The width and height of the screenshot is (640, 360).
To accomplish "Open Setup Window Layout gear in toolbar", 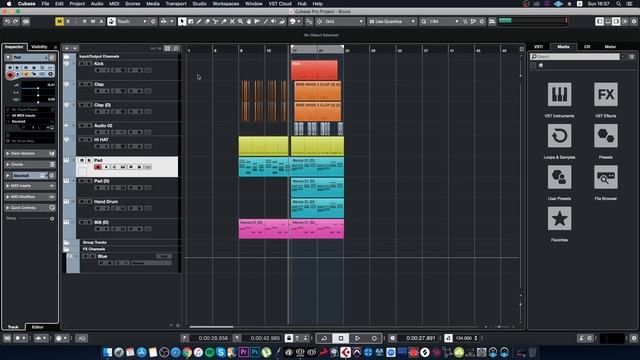I will 634,21.
